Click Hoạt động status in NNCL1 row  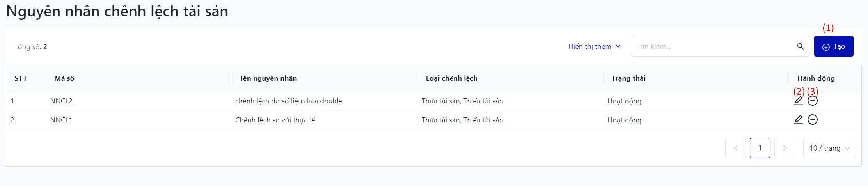(x=624, y=120)
